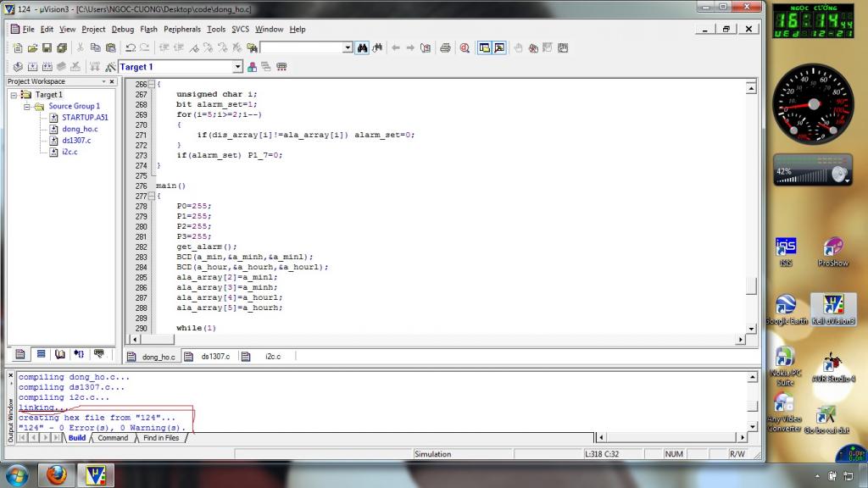Click the Paste clipboard icon

pyautogui.click(x=110, y=48)
